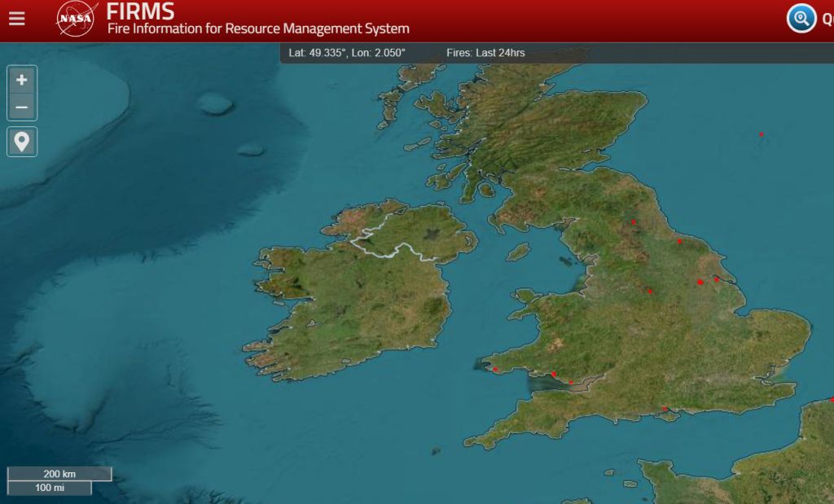Screen dimensions: 834x504
Task: Select the fire hotspot on the French coast
Action: pyautogui.click(x=831, y=400)
